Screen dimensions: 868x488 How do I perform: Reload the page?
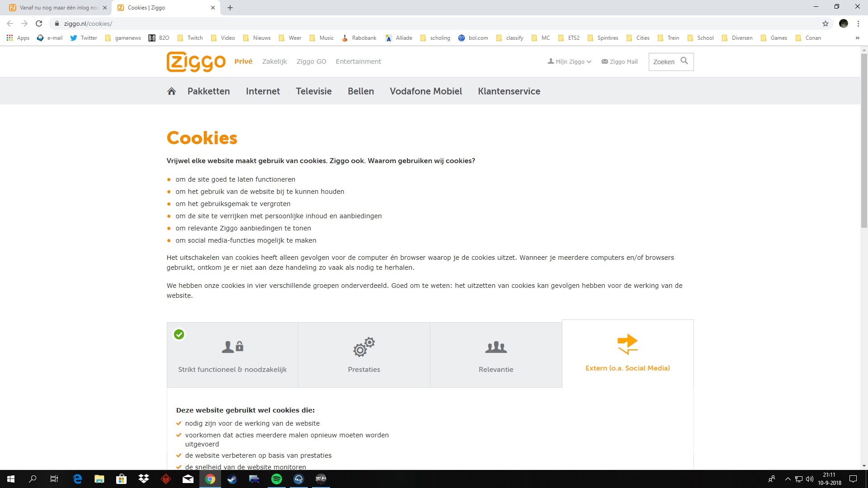39,23
